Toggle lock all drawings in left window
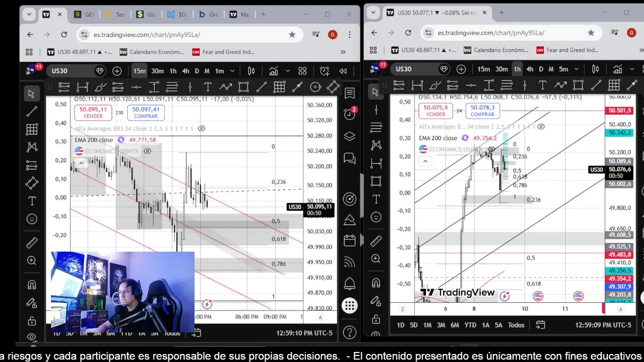This screenshot has width=644, height=362. (31, 321)
